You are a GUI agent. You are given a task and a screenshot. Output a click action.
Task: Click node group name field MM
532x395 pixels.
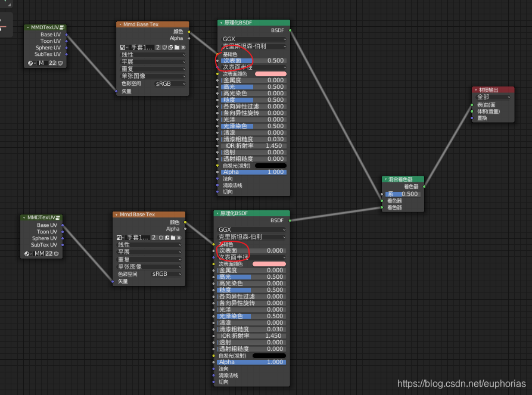point(39,254)
